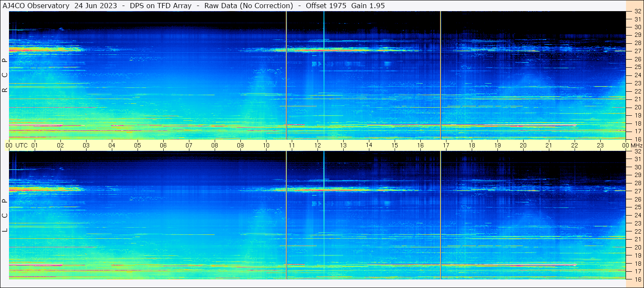The width and height of the screenshot is (644, 288).
Task: Click "DPS on TFD Array" header text
Action: 161,6
